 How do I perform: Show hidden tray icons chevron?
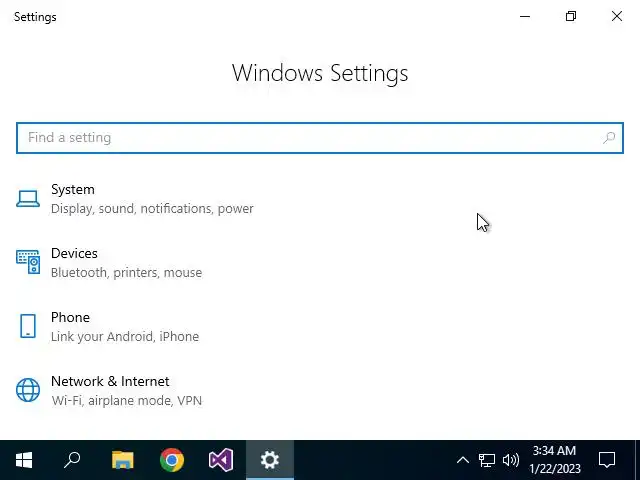click(462, 460)
